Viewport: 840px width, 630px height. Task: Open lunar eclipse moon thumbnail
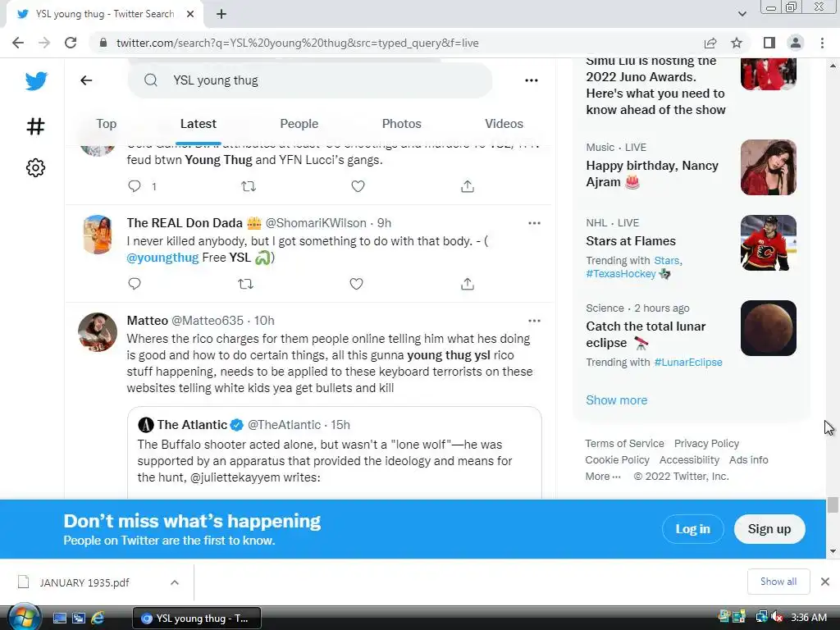pyautogui.click(x=768, y=328)
